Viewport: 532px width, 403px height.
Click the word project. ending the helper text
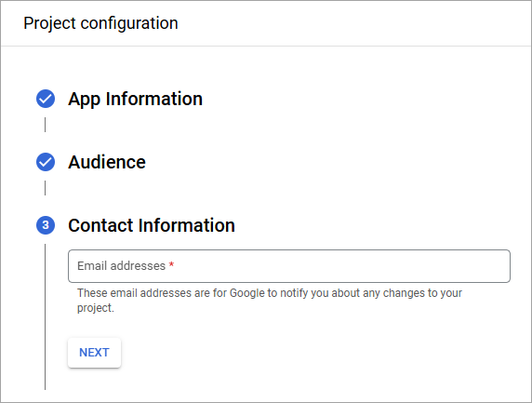[x=96, y=308]
